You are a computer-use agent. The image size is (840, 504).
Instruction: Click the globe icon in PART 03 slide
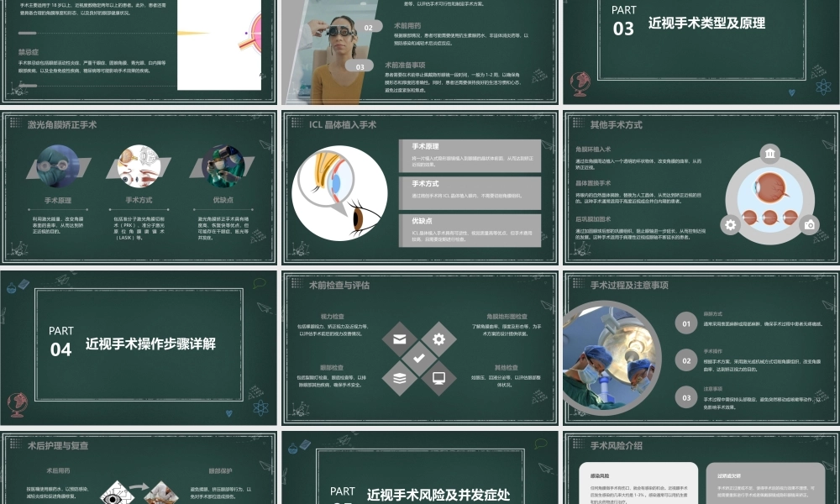click(580, 84)
